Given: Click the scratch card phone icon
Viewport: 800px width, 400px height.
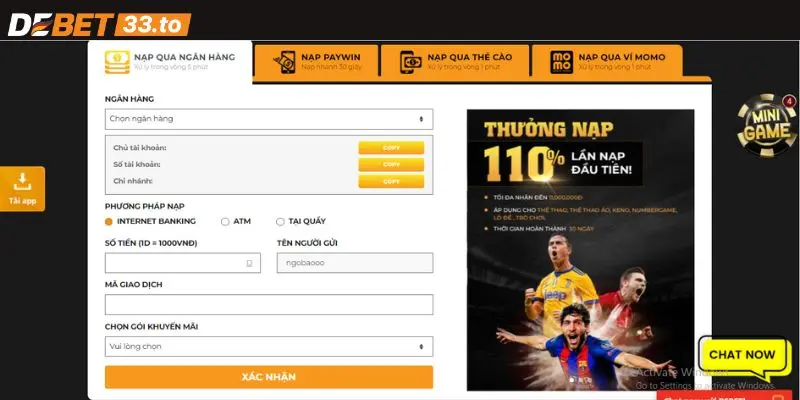Looking at the screenshot, I should 411,62.
